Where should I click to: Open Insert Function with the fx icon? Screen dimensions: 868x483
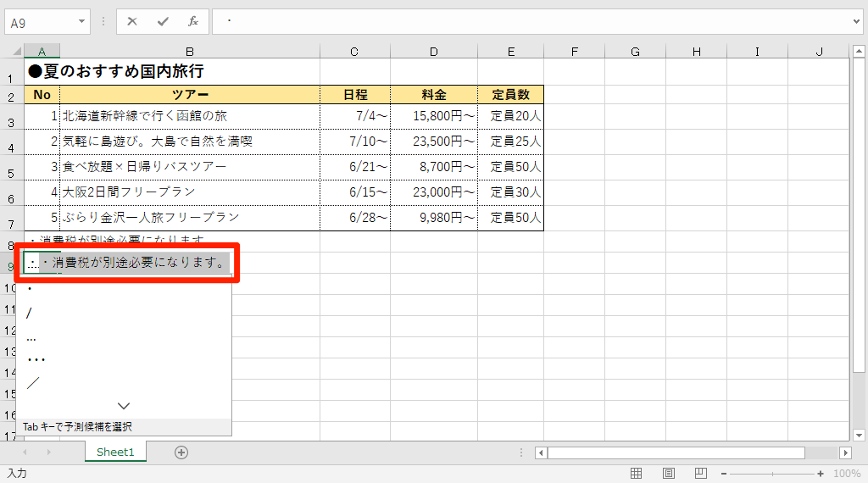(x=192, y=21)
